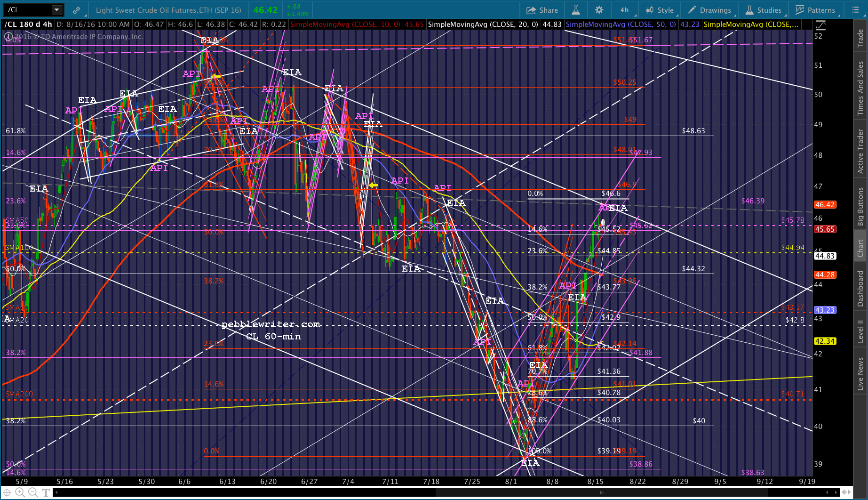Click the crosshair pan icon at bottom left

click(x=8, y=492)
